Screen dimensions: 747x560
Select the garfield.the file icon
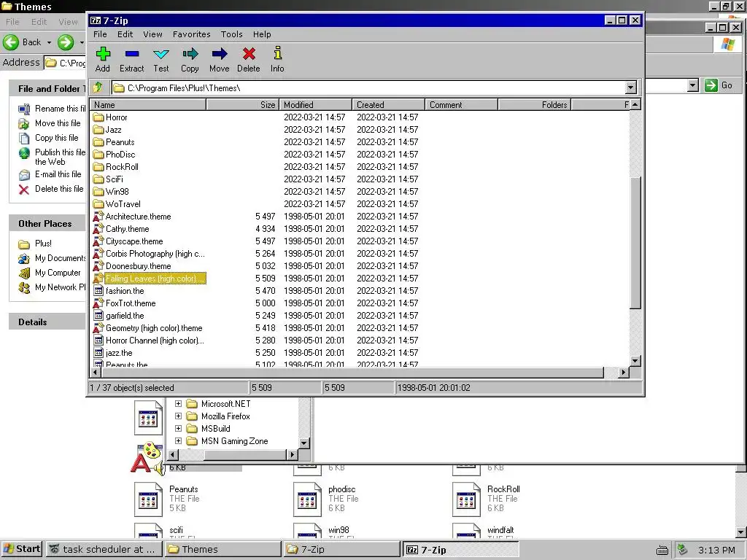(98, 315)
